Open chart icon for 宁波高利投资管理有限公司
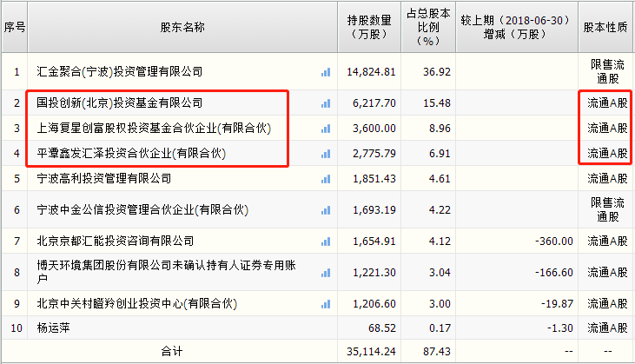The height and width of the screenshot is (364, 635). click(326, 179)
